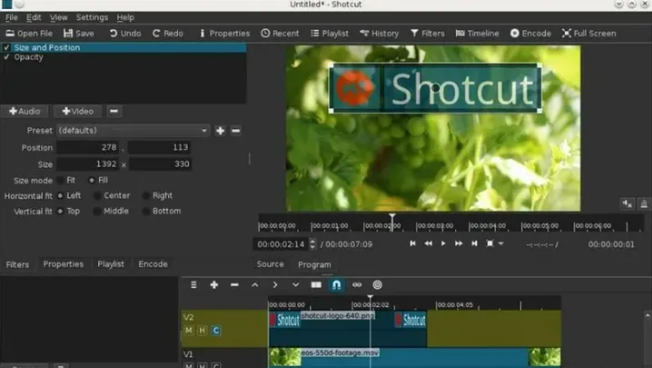This screenshot has height=368, width=652.
Task: Toggle the Timeline panel from the toolbar
Action: coord(477,33)
